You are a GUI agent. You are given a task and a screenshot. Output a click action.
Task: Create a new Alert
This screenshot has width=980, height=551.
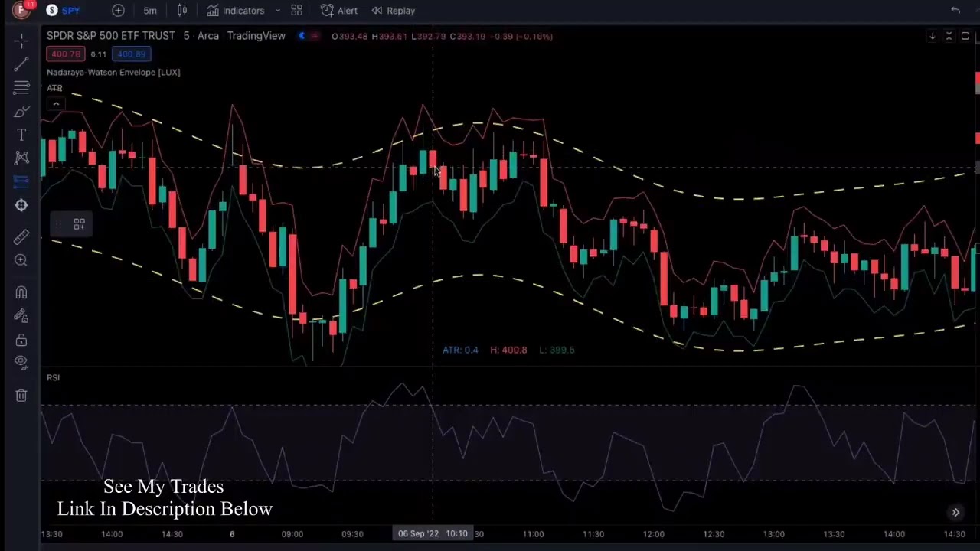pyautogui.click(x=339, y=11)
